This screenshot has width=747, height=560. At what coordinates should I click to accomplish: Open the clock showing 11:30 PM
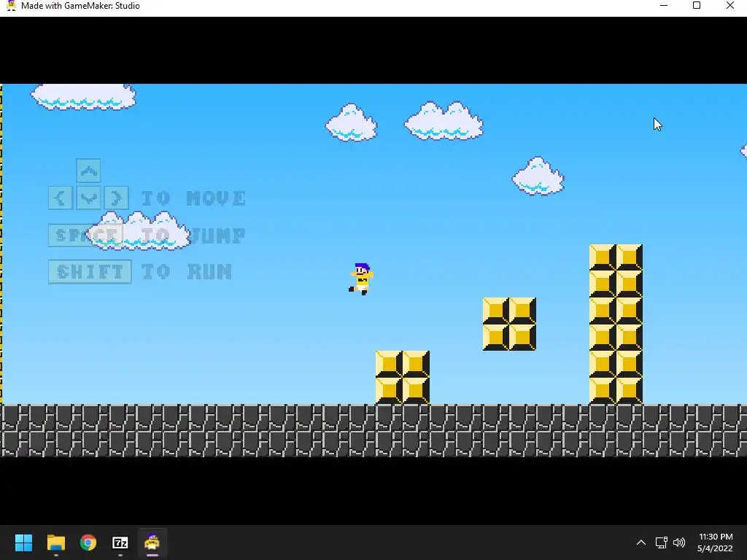pos(715,542)
